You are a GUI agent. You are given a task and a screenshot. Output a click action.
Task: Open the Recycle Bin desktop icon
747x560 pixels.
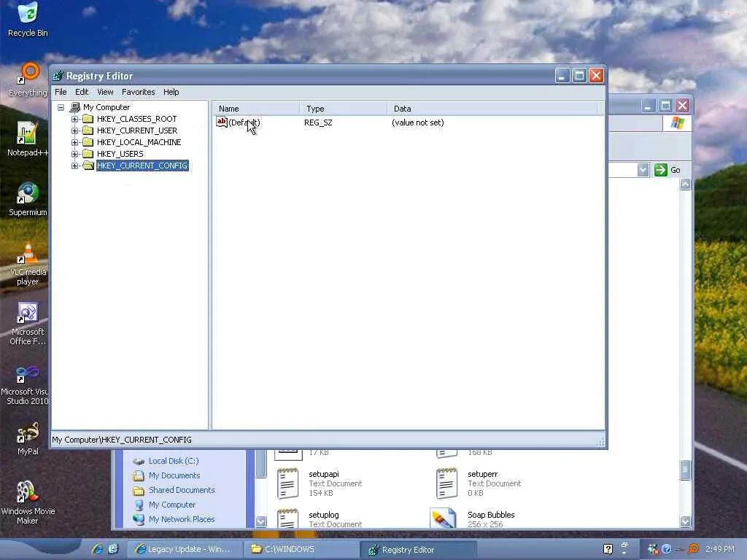click(28, 19)
